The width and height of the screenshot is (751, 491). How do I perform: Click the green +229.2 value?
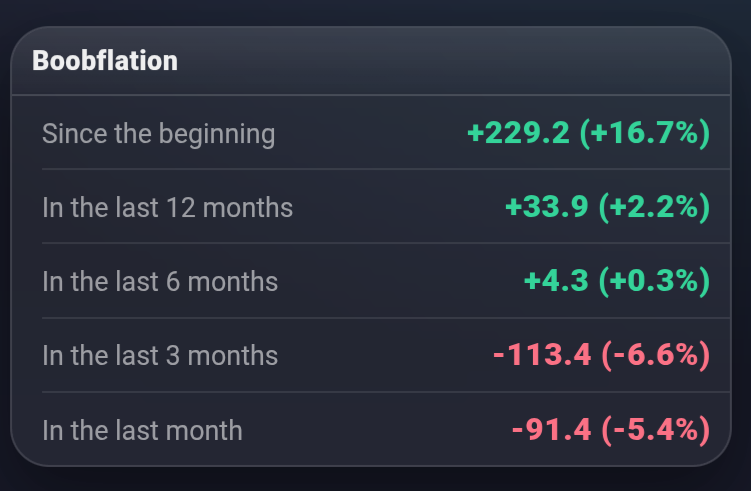[518, 133]
